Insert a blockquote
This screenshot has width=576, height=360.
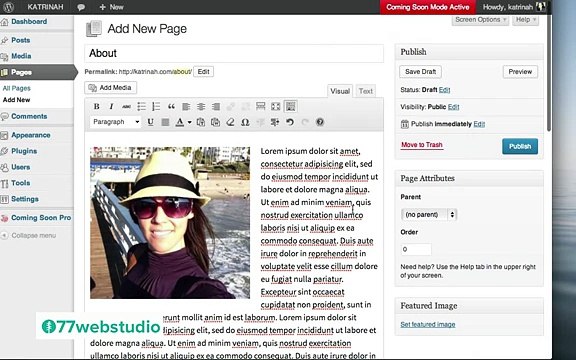[x=171, y=107]
